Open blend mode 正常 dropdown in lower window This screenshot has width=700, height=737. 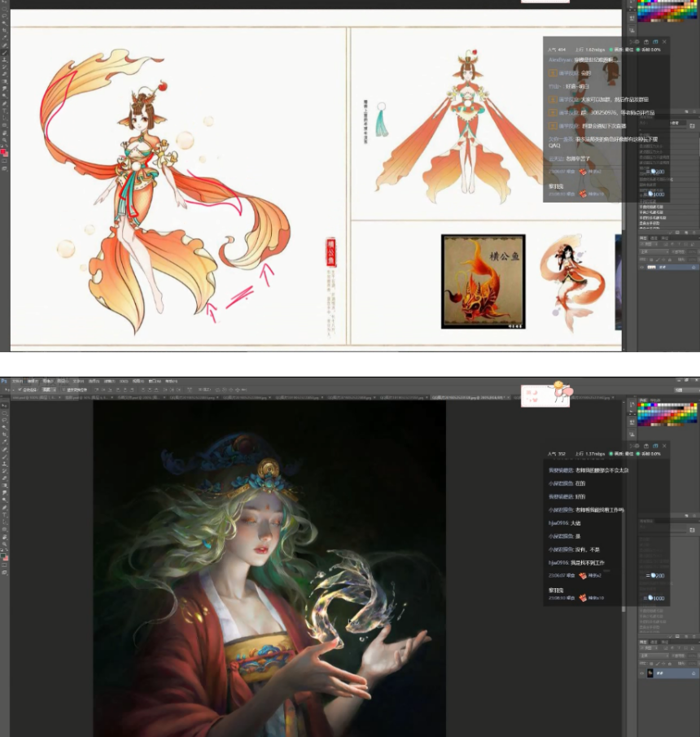pos(654,656)
